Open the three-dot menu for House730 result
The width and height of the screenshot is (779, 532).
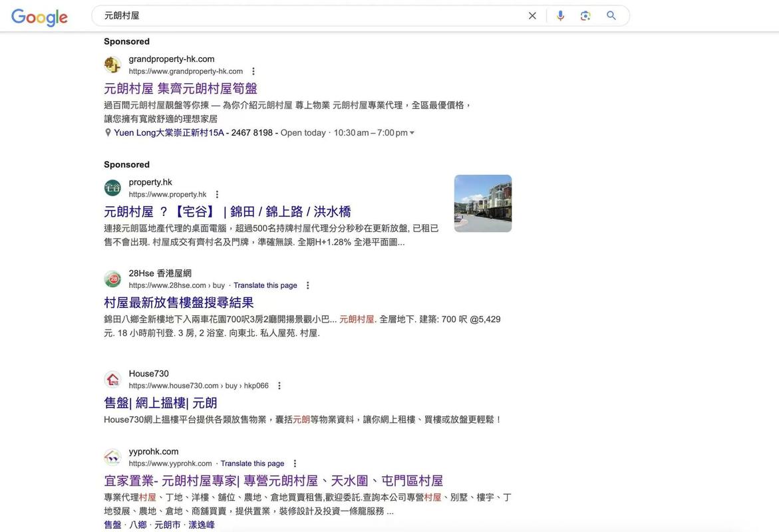[279, 386]
